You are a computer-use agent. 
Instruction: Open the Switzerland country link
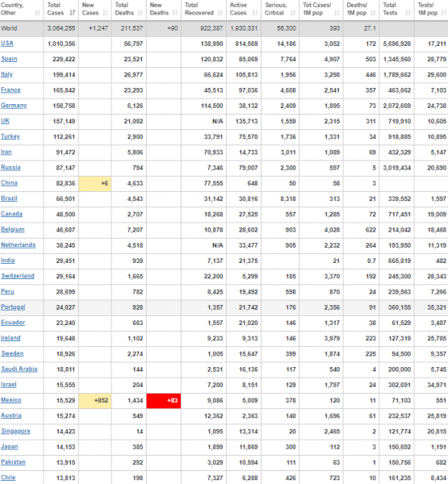click(18, 276)
